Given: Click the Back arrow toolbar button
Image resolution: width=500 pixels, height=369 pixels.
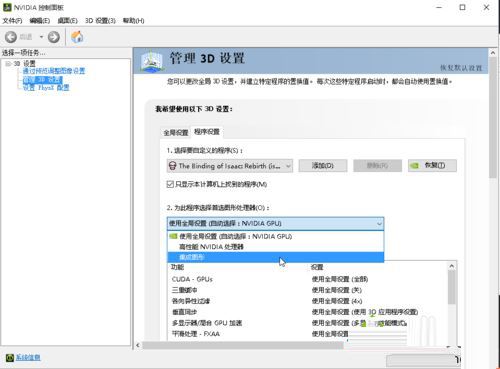Looking at the screenshot, I should pos(11,37).
